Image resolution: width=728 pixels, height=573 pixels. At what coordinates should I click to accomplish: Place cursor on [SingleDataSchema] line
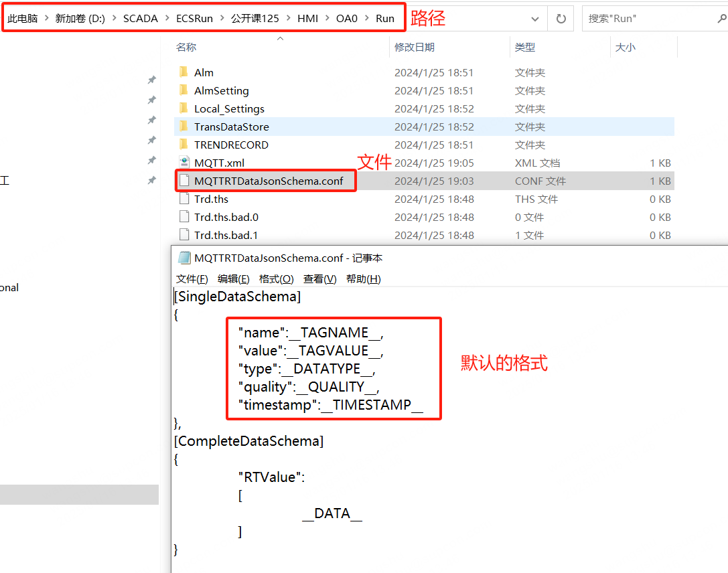pos(237,296)
